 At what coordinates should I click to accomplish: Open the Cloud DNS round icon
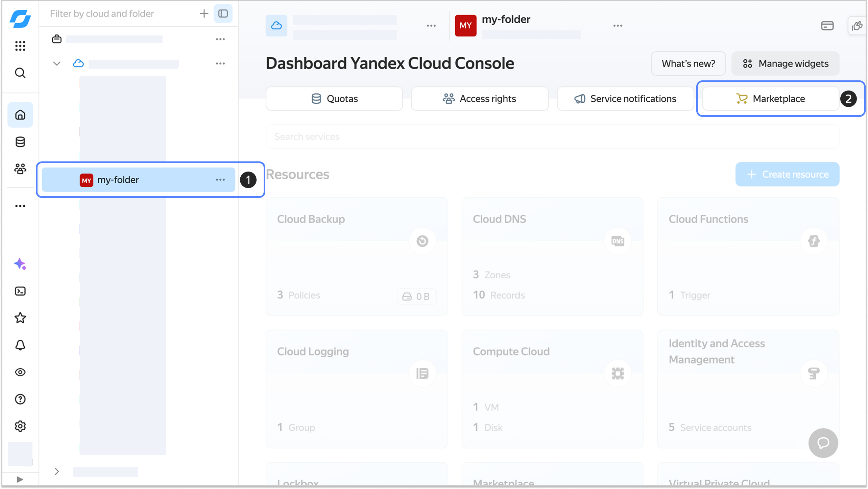(618, 241)
